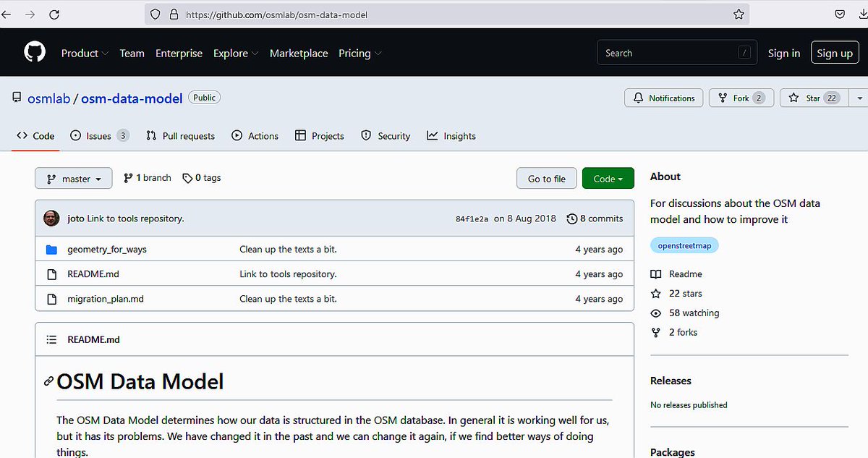Click the fork icon beside 2 forks
The width and height of the screenshot is (868, 458).
656,333
